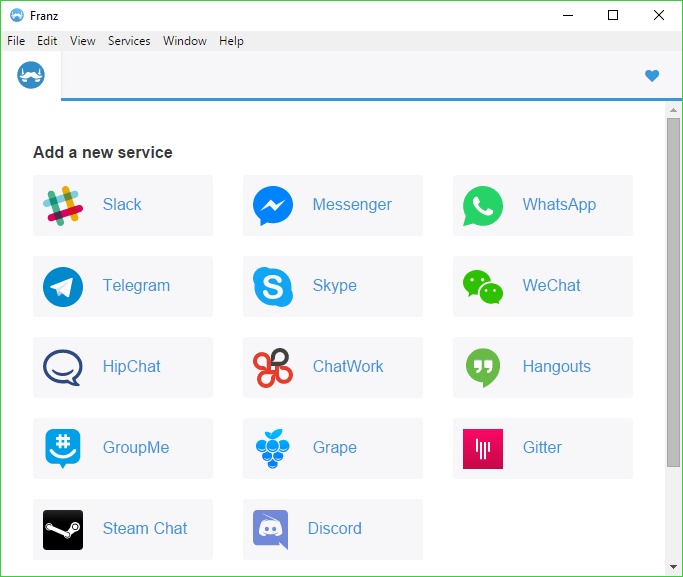Click the WeChat green bubbles icon

483,287
